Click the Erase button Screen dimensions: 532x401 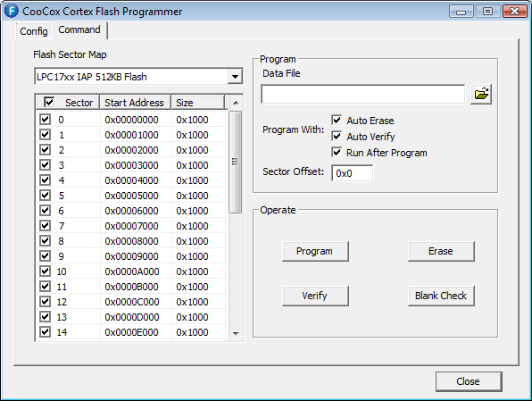441,251
